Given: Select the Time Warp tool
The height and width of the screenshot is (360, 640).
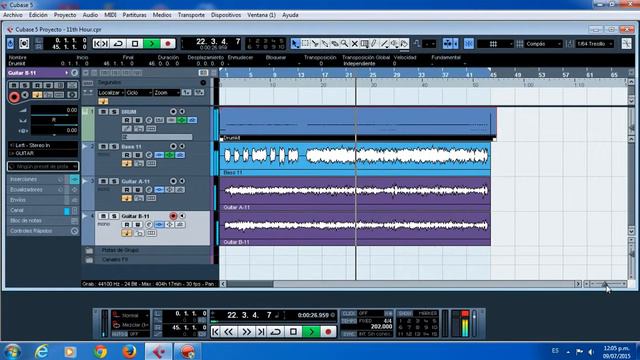Looking at the screenshot, I should pyautogui.click(x=364, y=44).
